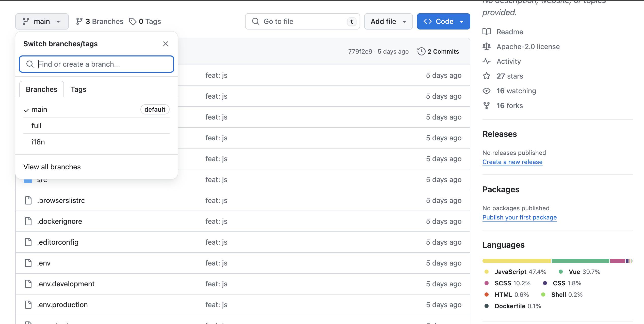Viewport: 644px width, 324px height.
Task: Open commit history via clock icon
Action: click(x=421, y=51)
